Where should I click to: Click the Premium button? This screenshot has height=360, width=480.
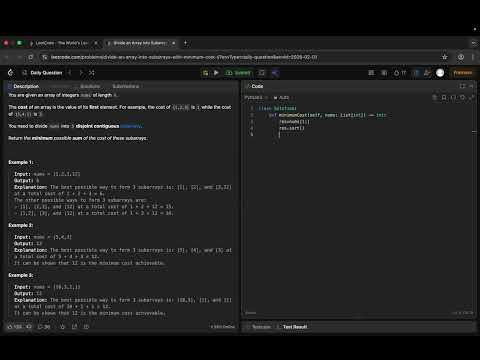click(463, 73)
